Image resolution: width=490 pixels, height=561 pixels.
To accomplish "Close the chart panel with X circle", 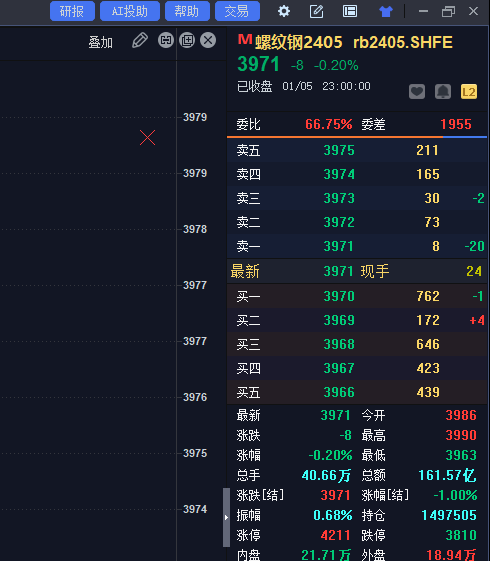I will 208,40.
